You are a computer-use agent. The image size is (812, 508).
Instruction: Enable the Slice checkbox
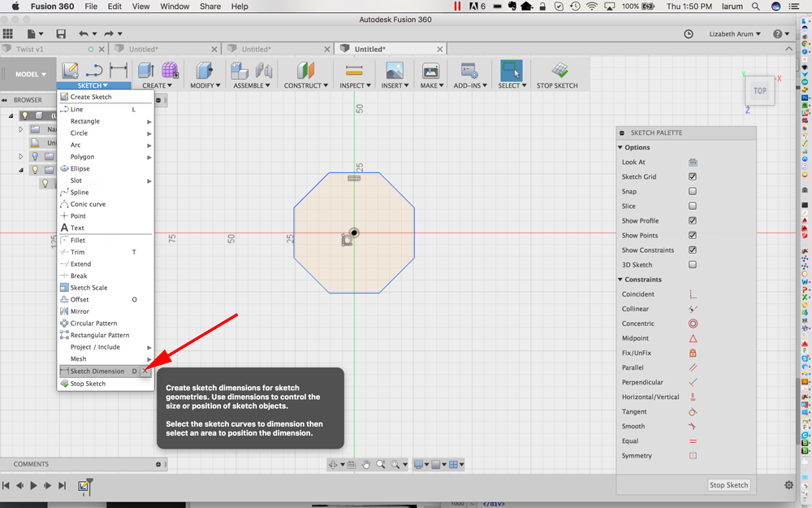693,206
